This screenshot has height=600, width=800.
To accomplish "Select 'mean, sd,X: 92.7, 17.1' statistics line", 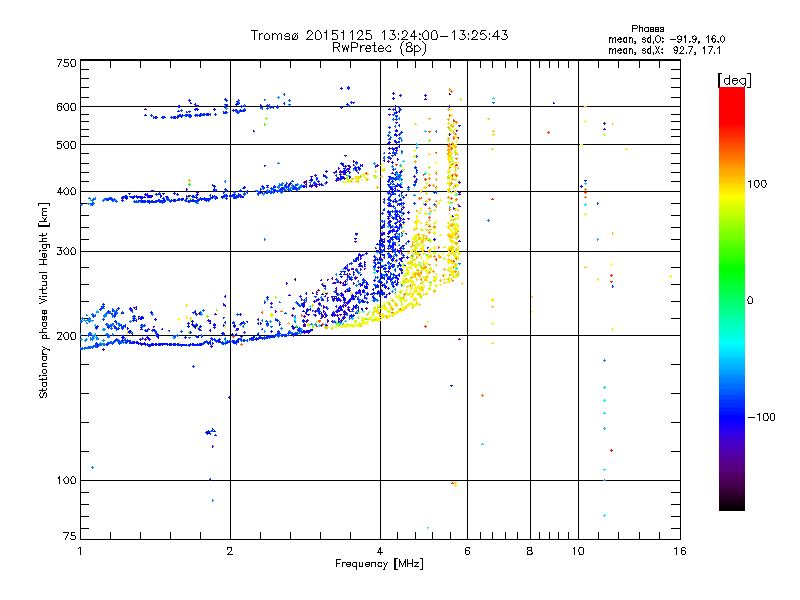I will coord(664,50).
